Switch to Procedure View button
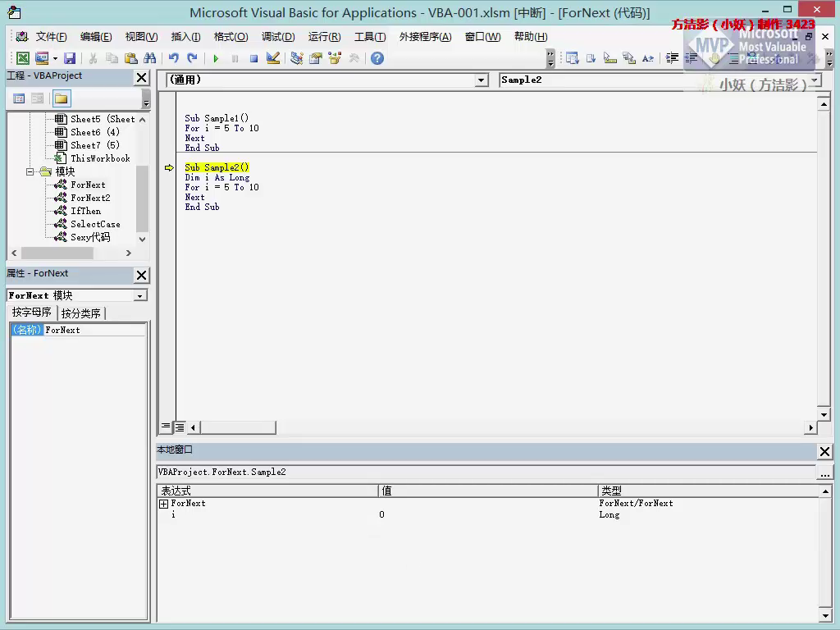Image resolution: width=840 pixels, height=630 pixels. pyautogui.click(x=166, y=427)
